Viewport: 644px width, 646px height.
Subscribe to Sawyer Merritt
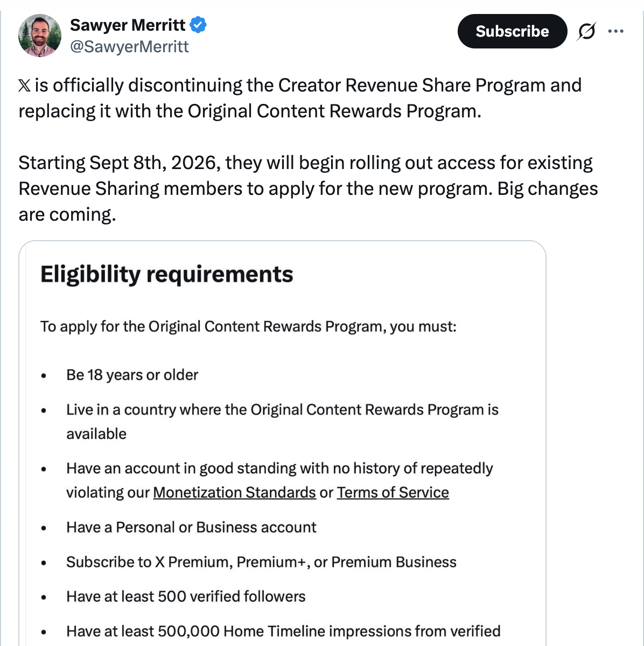pyautogui.click(x=512, y=31)
